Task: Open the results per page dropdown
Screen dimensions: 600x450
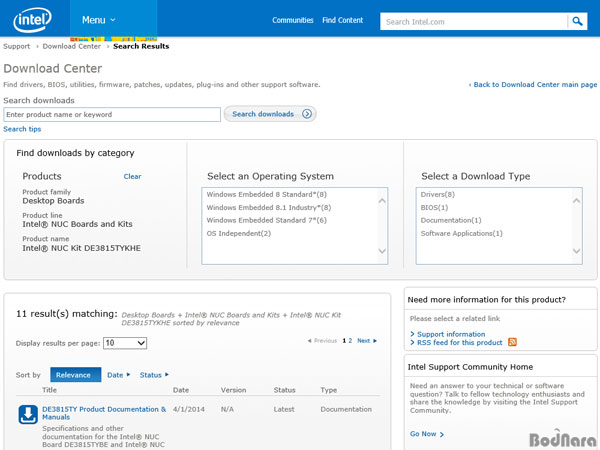Action: point(125,343)
